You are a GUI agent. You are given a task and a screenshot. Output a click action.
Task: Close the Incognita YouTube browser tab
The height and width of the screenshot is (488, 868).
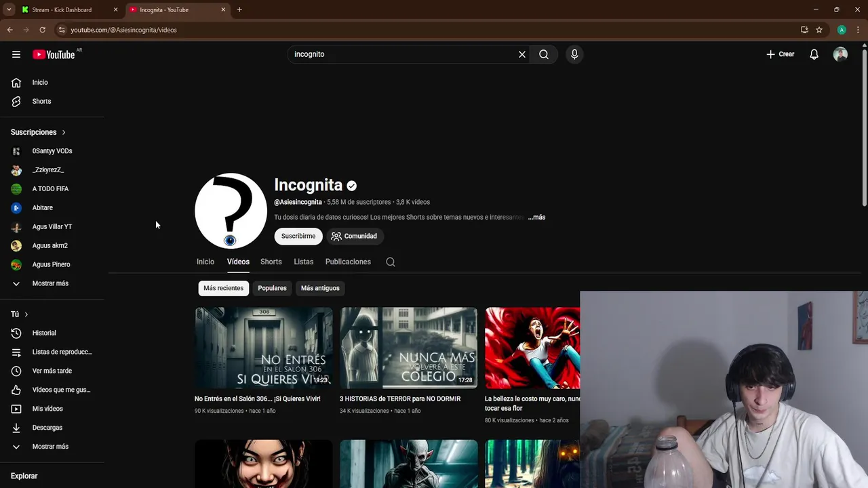223,9
